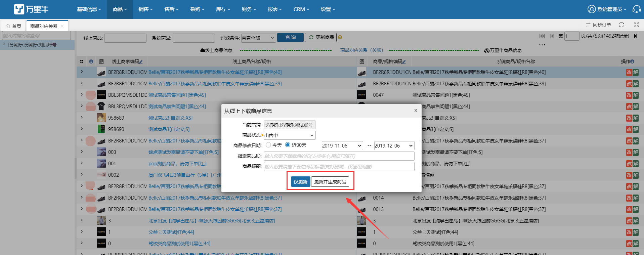Go to the previous page of records
644x255 pixels.
(552, 36)
